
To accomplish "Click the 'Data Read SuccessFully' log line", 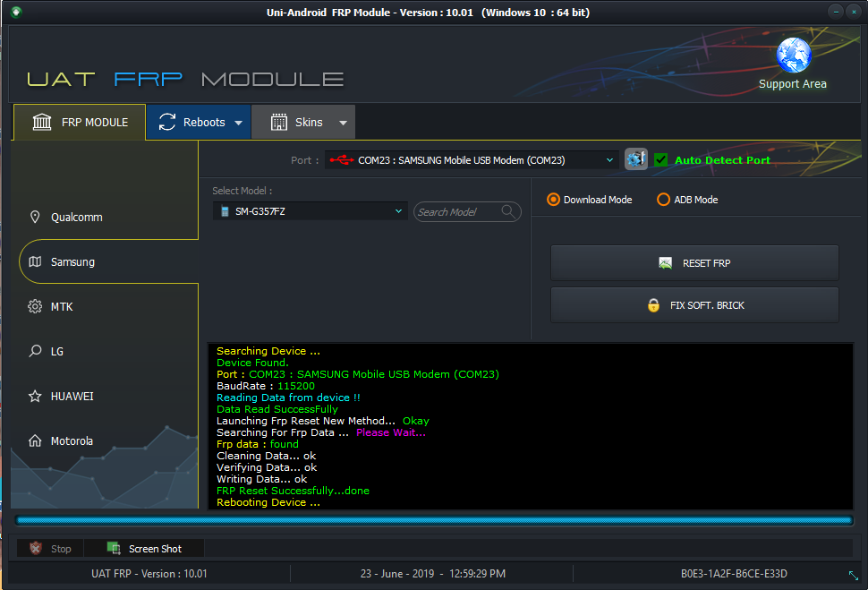I will [x=277, y=409].
